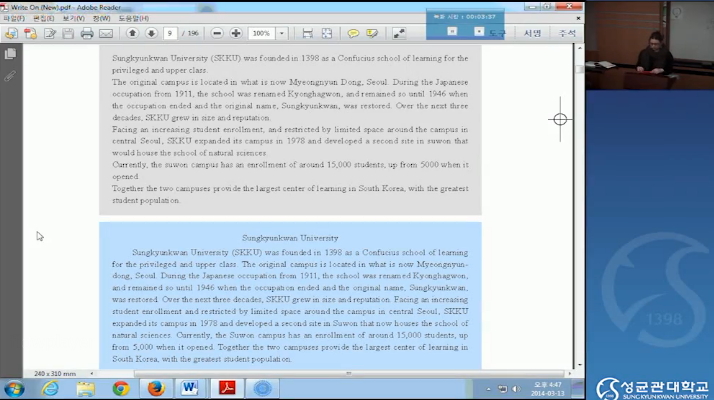Open the 보기(V) menu
Image resolution: width=714 pixels, height=400 pixels.
point(73,18)
